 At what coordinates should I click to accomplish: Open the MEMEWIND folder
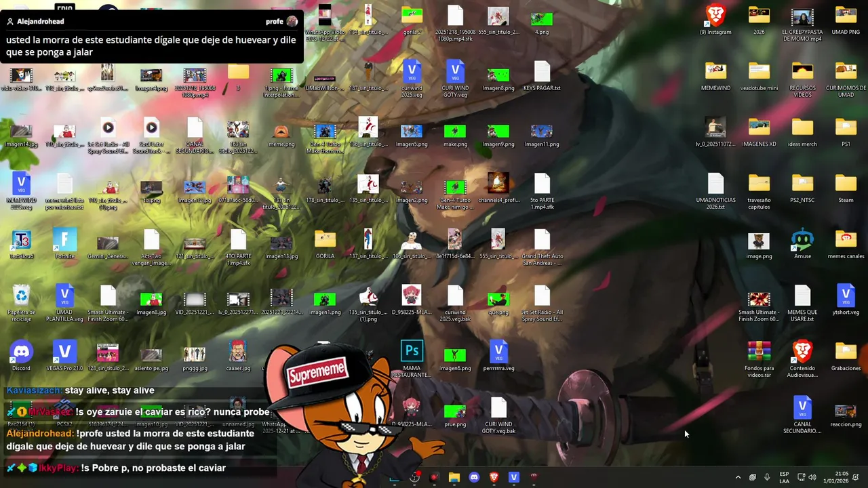[715, 77]
